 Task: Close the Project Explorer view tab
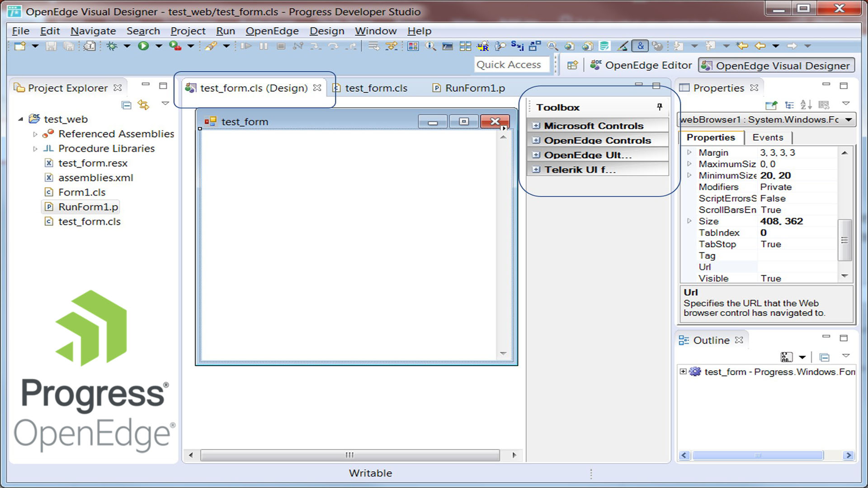(x=118, y=88)
